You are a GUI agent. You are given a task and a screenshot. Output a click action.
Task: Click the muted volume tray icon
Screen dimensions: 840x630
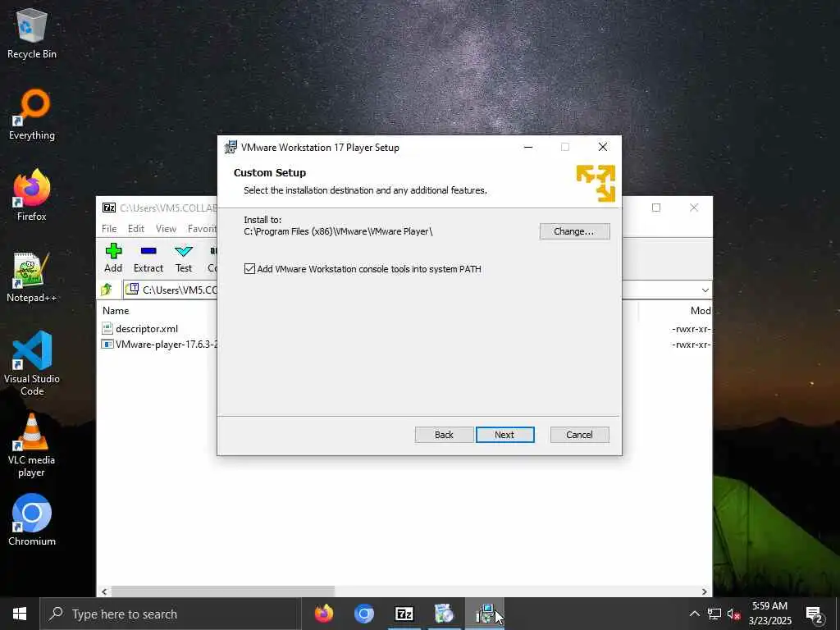[x=734, y=614]
